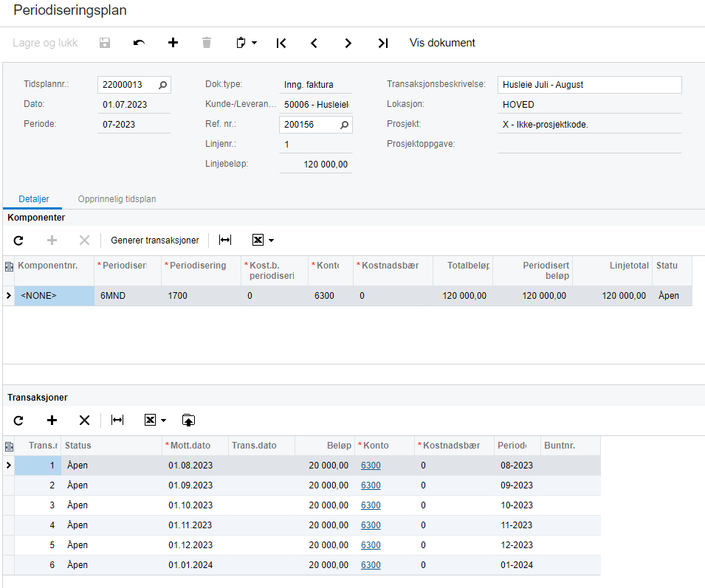Go to next record arrow
The width and height of the screenshot is (705, 588).
coord(348,43)
